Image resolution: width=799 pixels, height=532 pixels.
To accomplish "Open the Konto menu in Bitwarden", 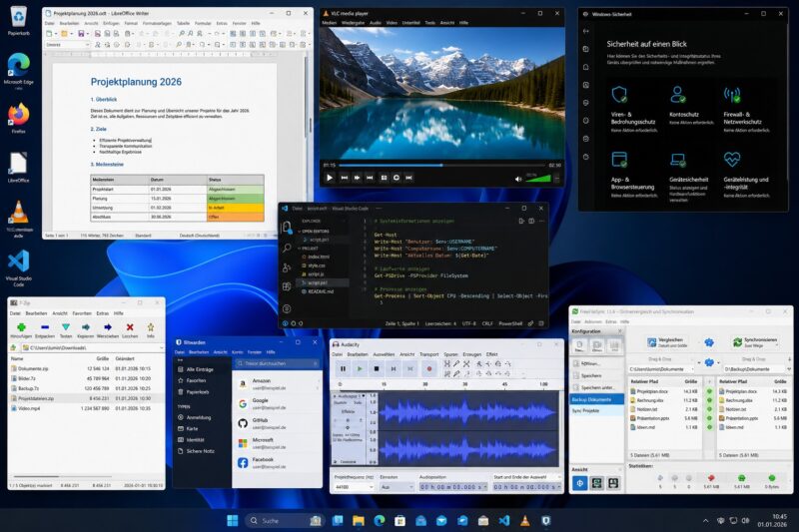I will (237, 352).
